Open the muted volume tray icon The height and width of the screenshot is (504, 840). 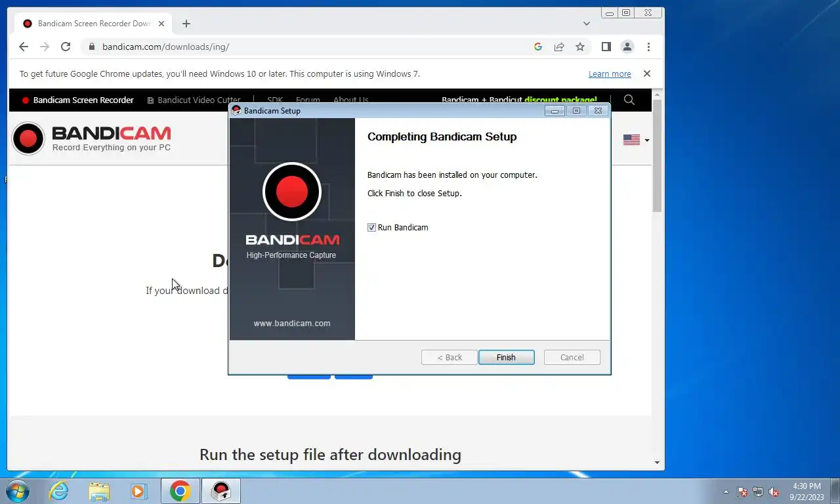[x=774, y=492]
